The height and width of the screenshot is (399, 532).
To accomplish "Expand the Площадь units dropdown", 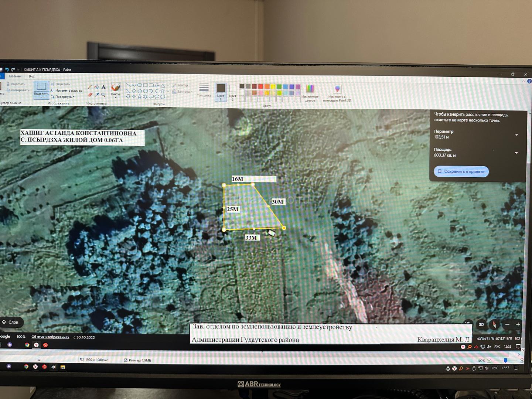I will pos(516,153).
